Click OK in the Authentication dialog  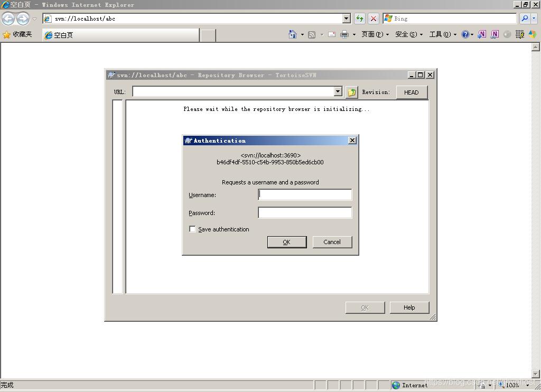pos(287,242)
